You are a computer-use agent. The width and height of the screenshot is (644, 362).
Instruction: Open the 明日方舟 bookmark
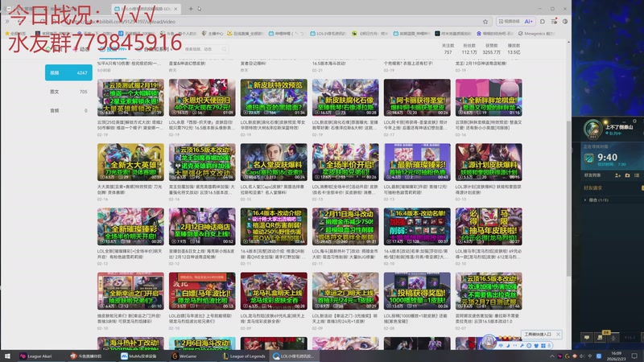(369, 34)
